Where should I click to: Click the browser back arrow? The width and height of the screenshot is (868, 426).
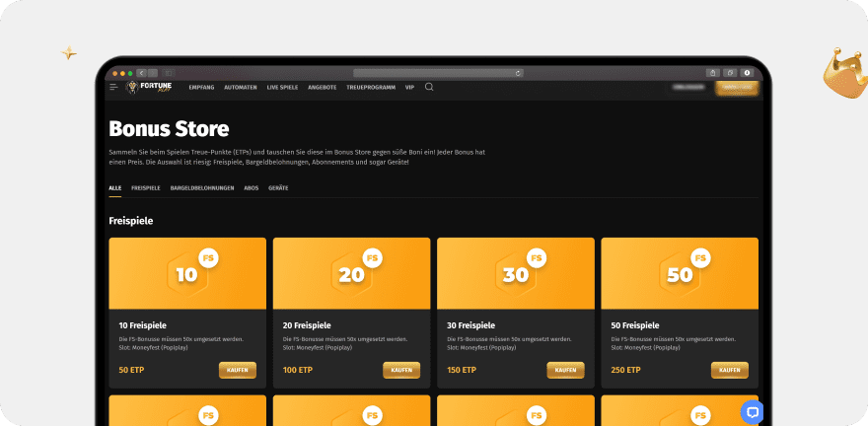coord(141,73)
